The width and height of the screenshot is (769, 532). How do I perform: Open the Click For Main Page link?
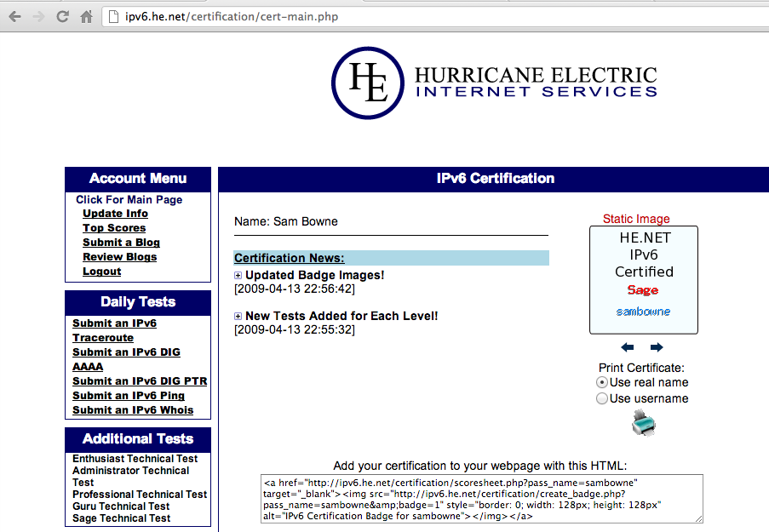[x=129, y=199]
